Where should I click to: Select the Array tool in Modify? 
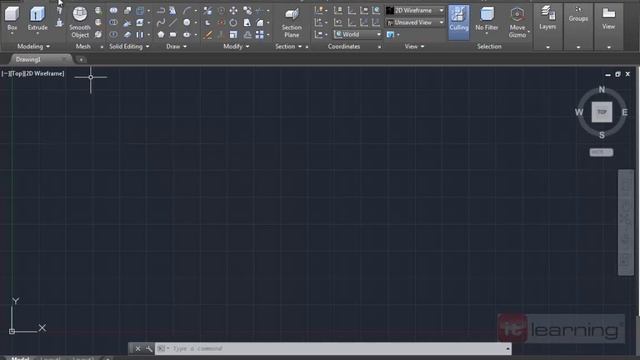click(260, 35)
